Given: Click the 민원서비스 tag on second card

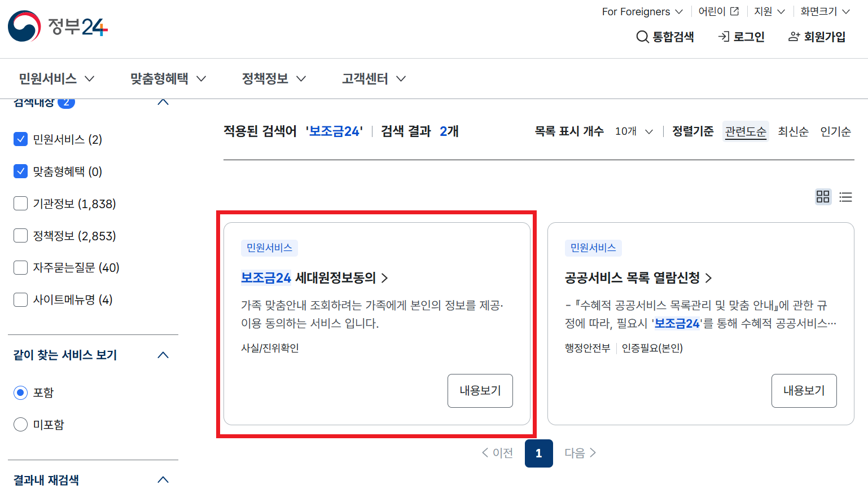Looking at the screenshot, I should [x=593, y=248].
